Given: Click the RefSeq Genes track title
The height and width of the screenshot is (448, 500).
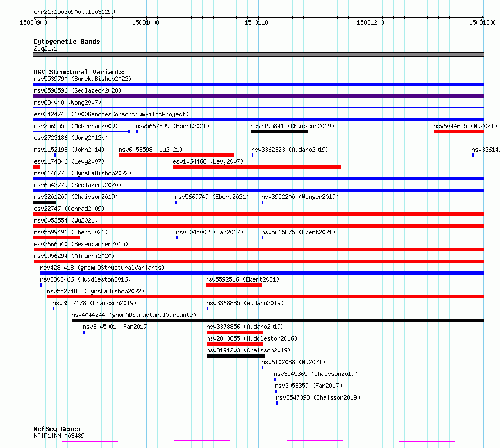Looking at the screenshot, I should pos(57,429).
